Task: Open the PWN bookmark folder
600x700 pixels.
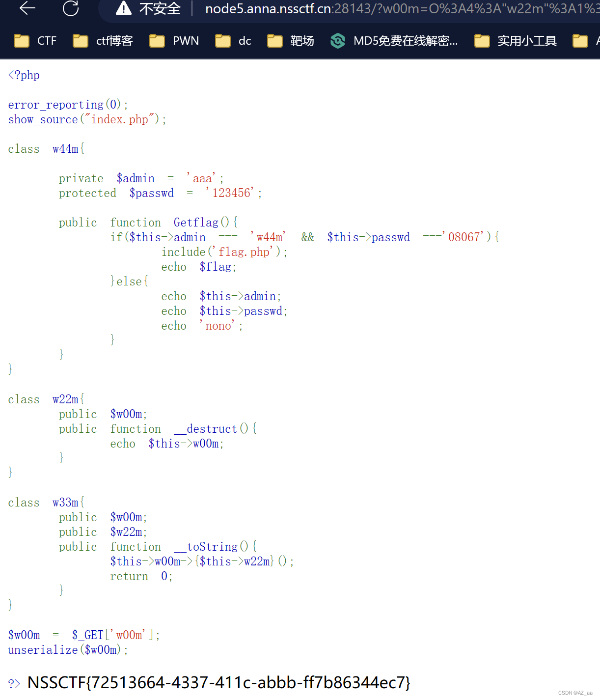Action: tap(174, 41)
